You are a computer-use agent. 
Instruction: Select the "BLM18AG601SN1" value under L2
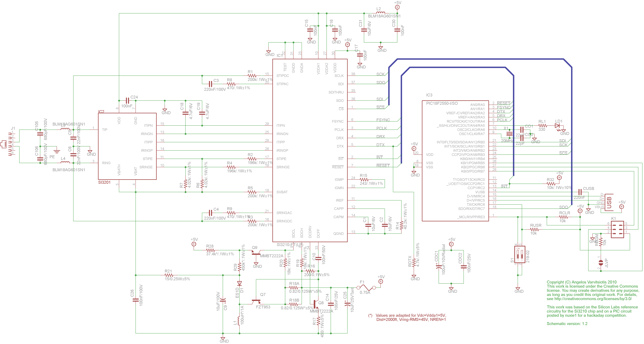click(x=384, y=16)
